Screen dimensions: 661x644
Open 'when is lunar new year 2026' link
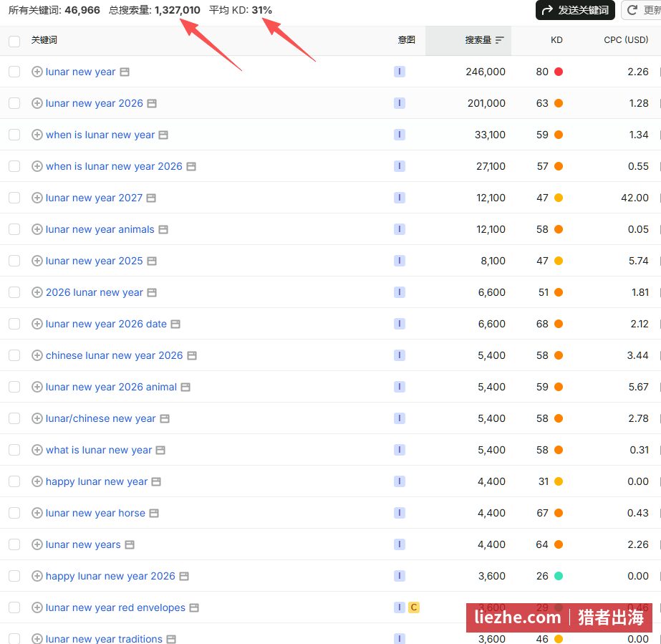(x=115, y=167)
